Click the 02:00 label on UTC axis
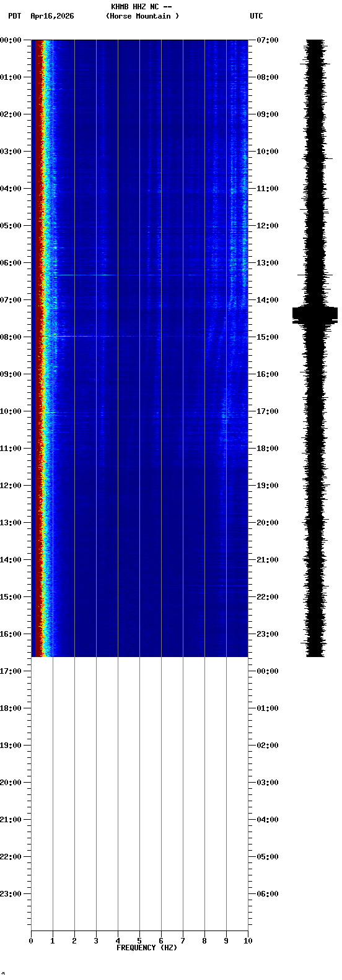 268,746
